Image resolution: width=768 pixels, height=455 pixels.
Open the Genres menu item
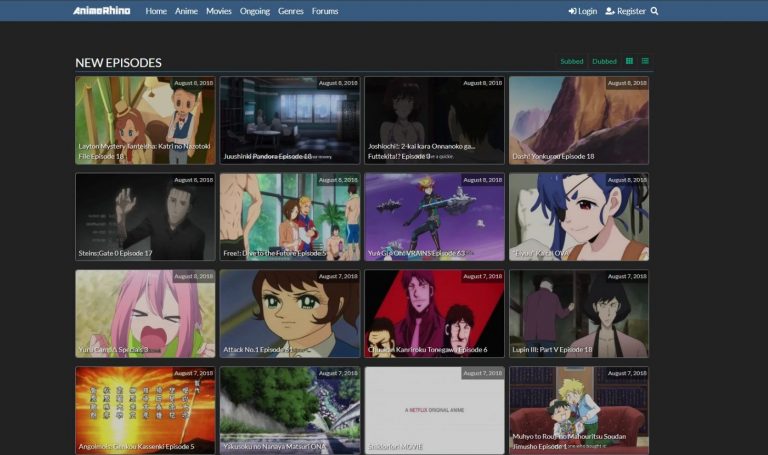pos(290,11)
